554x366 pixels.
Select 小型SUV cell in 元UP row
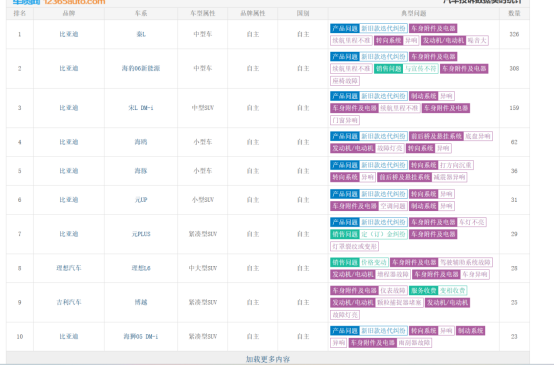click(x=203, y=200)
